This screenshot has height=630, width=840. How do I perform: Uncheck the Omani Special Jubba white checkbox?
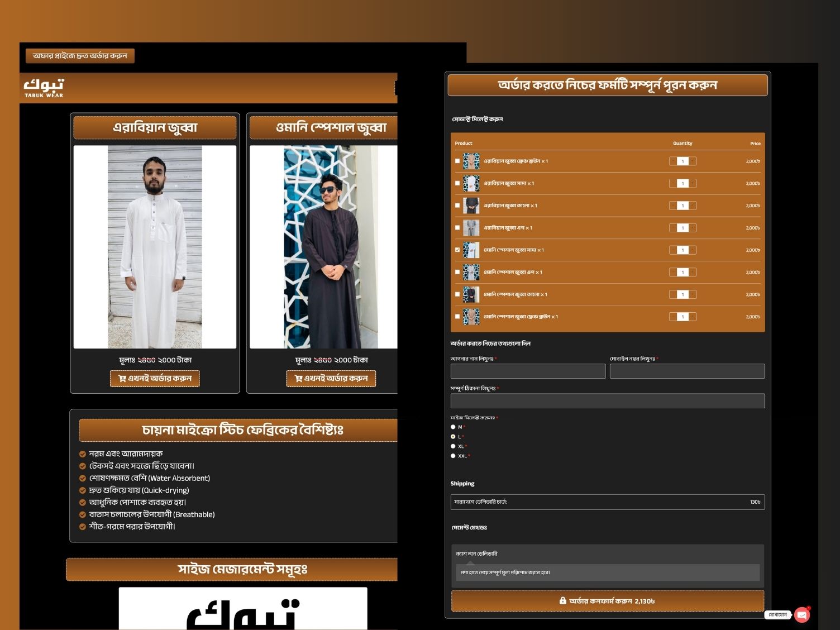[457, 250]
